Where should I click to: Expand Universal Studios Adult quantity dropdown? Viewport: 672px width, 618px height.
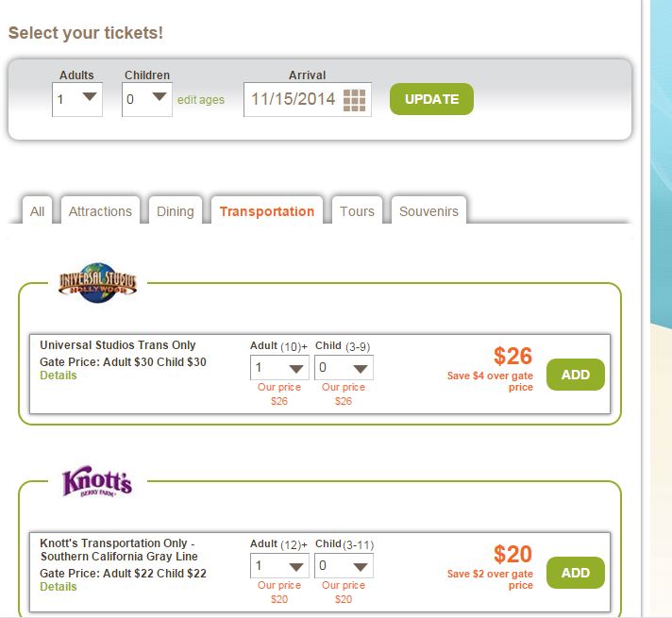[279, 368]
